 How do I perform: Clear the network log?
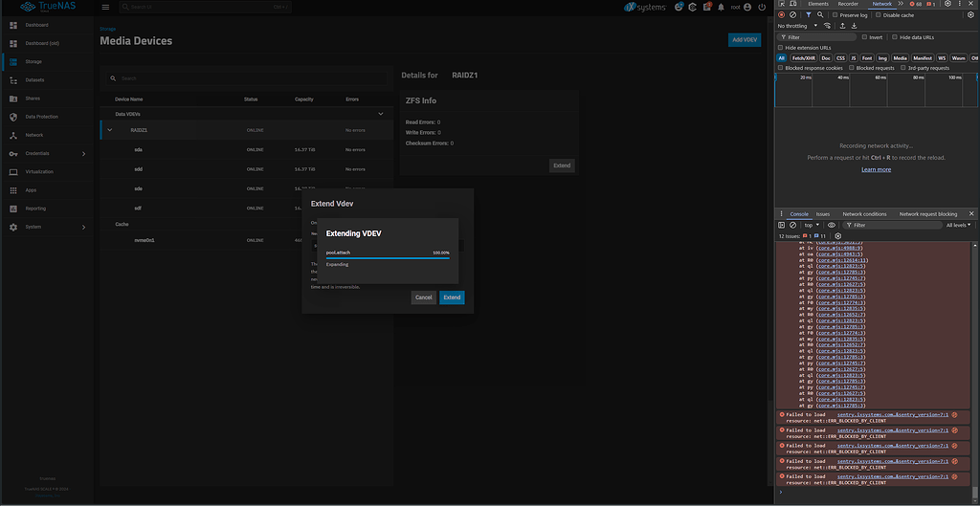(x=792, y=14)
